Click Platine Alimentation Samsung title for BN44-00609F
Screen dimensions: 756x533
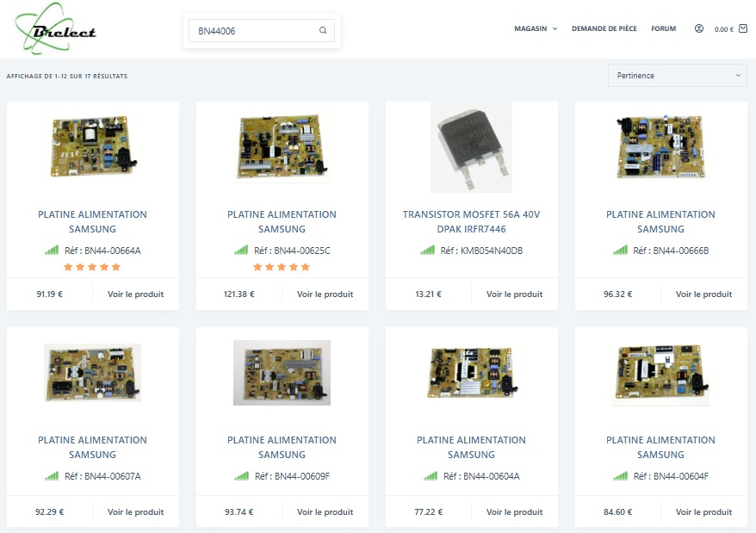coord(282,447)
